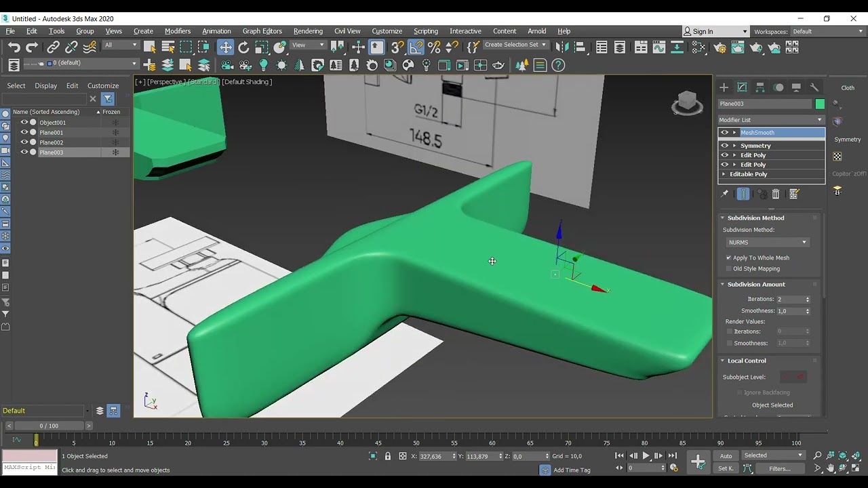Open the View reference coordinate dropdown
Viewport: 868px width, 488px height.
308,45
